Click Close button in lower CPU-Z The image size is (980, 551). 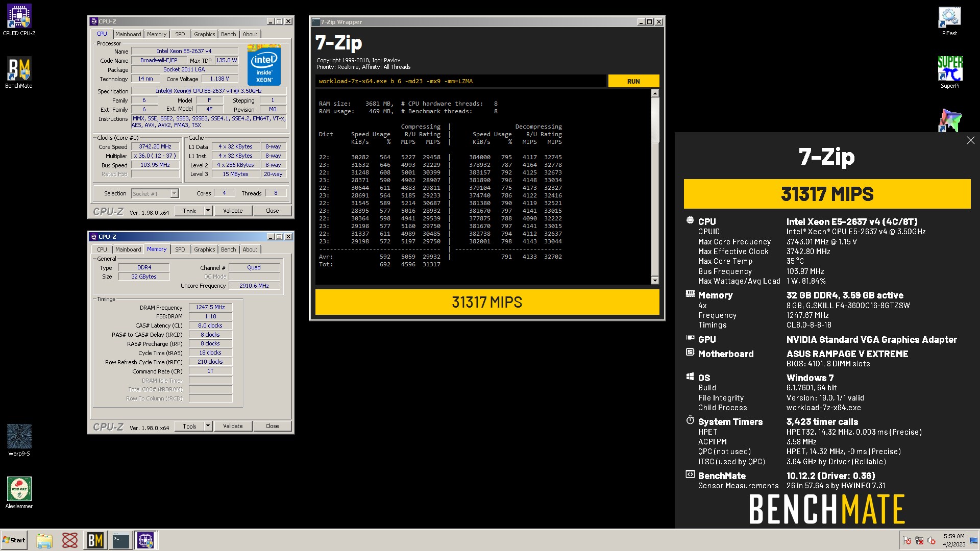click(x=272, y=426)
